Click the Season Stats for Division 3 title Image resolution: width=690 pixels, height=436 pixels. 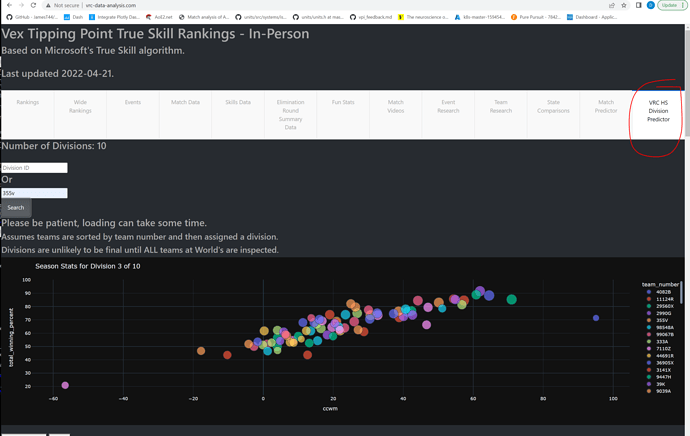[x=88, y=266]
